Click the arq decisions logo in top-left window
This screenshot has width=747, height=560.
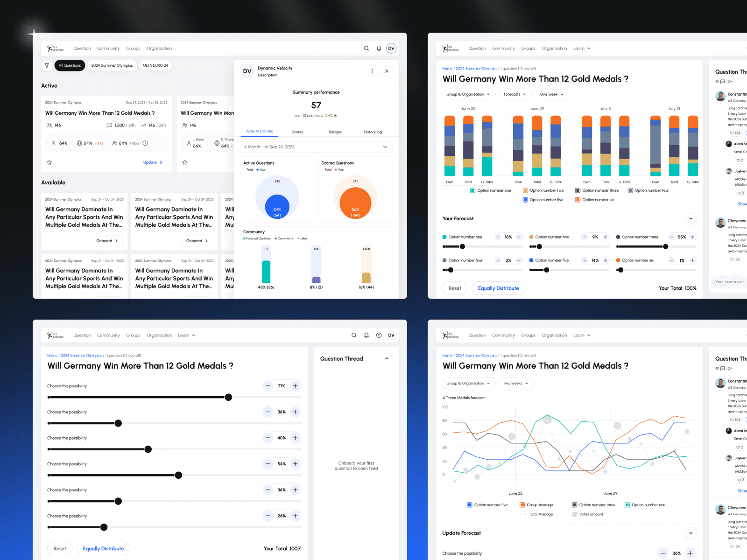pyautogui.click(x=55, y=49)
